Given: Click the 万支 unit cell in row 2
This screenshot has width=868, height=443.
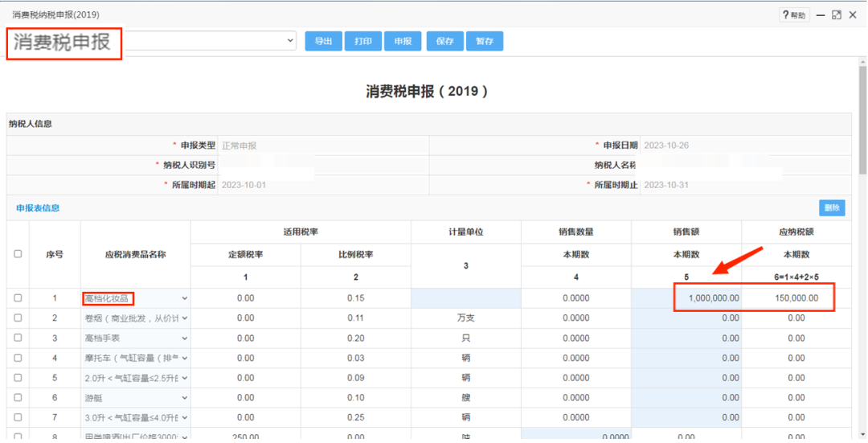Looking at the screenshot, I should point(466,318).
